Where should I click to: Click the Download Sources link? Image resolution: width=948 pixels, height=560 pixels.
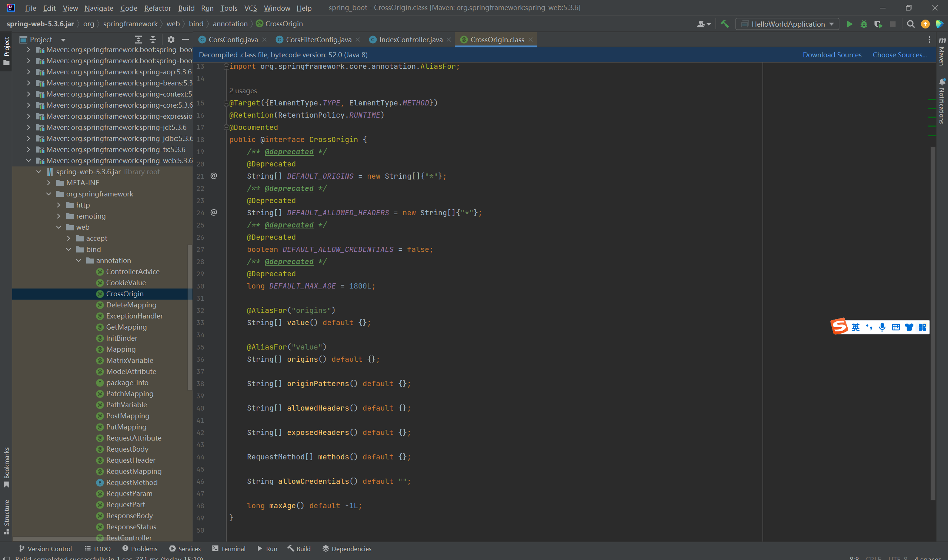pos(832,55)
